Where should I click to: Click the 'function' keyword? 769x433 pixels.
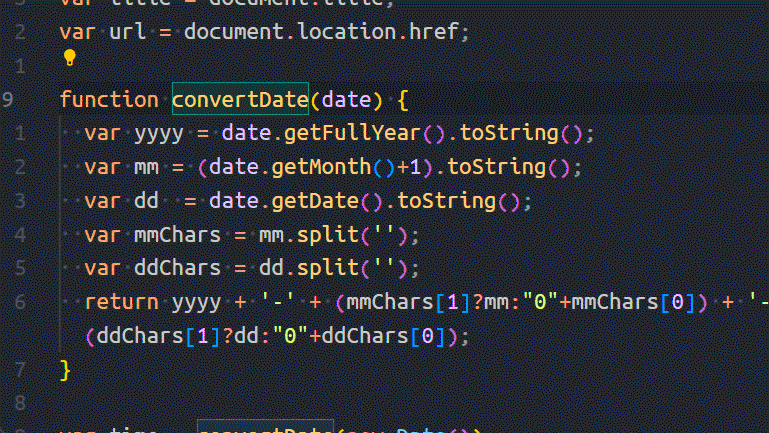(109, 100)
